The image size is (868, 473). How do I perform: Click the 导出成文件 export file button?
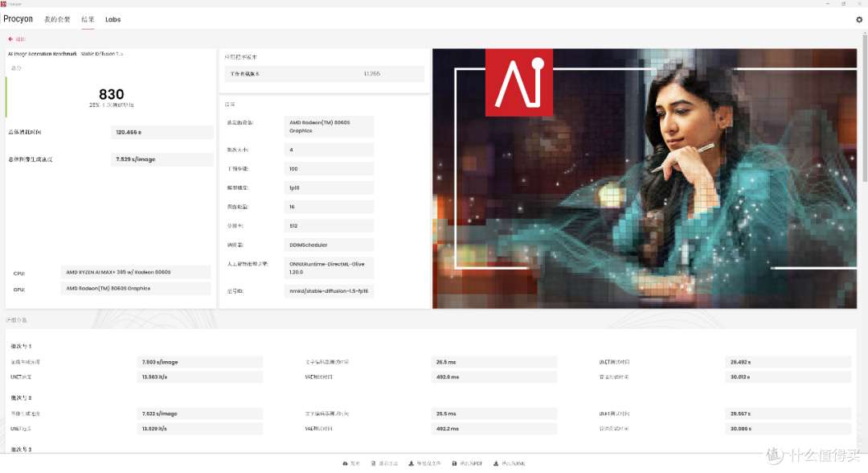(x=424, y=463)
